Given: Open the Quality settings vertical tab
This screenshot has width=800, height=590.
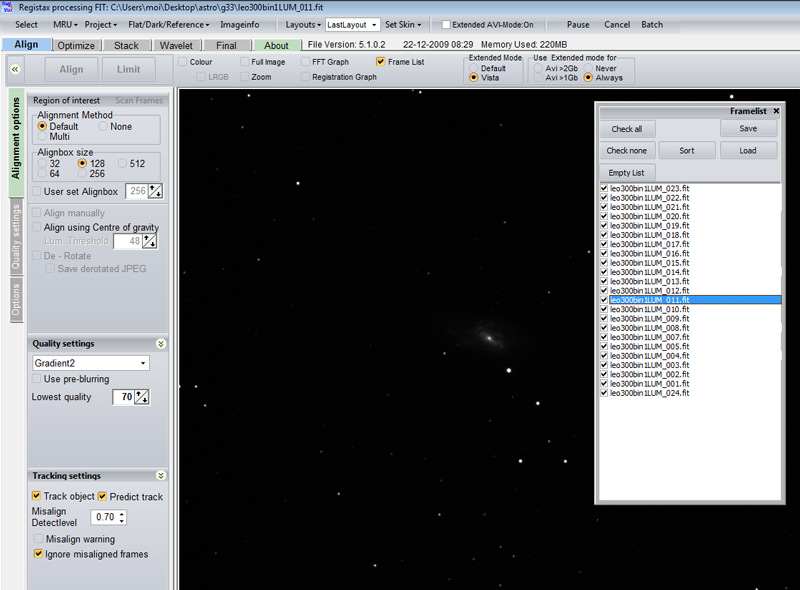Looking at the screenshot, I should [16, 237].
